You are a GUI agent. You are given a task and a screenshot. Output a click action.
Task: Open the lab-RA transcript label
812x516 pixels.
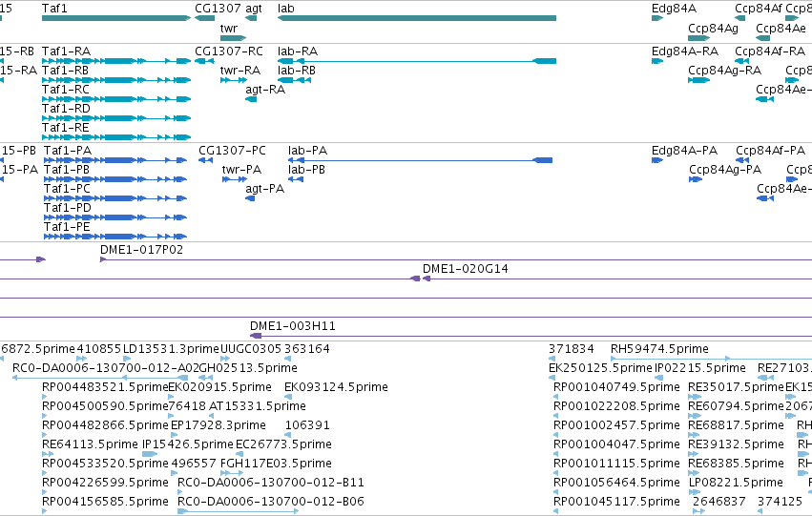(298, 52)
